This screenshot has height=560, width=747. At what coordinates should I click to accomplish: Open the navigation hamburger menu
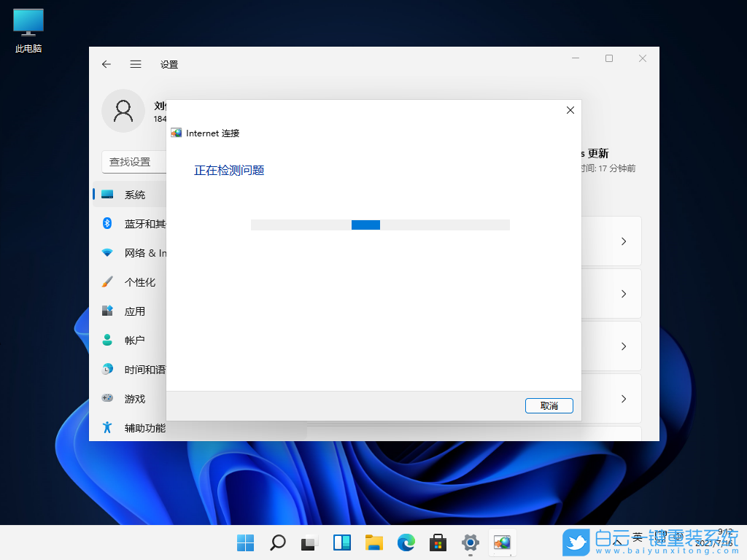pos(136,64)
